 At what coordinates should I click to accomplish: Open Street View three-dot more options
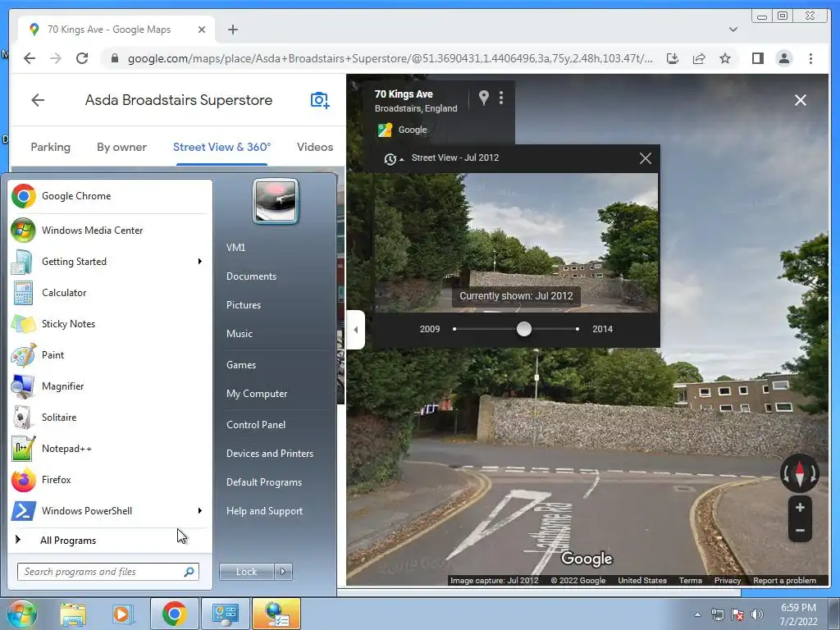point(501,97)
